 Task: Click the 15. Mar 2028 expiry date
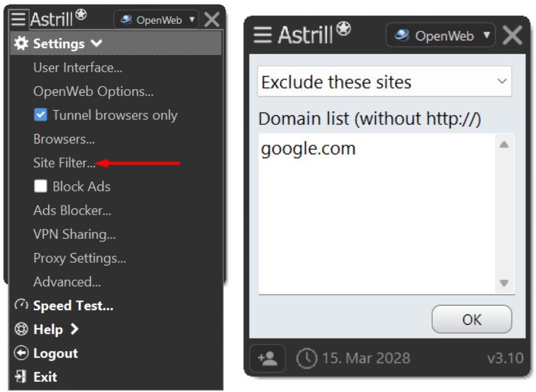tap(366, 358)
